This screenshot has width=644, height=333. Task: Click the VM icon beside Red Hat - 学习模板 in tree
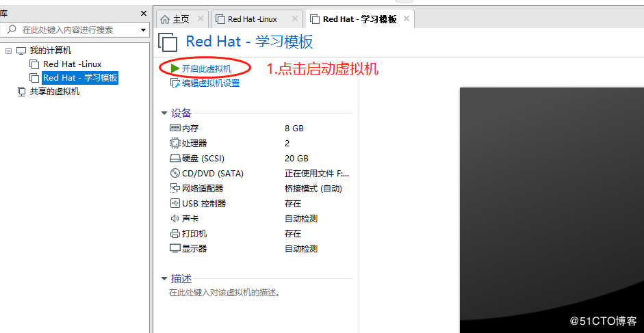[34, 78]
